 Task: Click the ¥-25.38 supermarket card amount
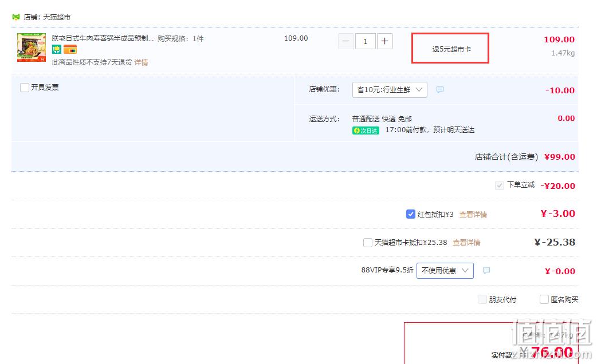[555, 242]
